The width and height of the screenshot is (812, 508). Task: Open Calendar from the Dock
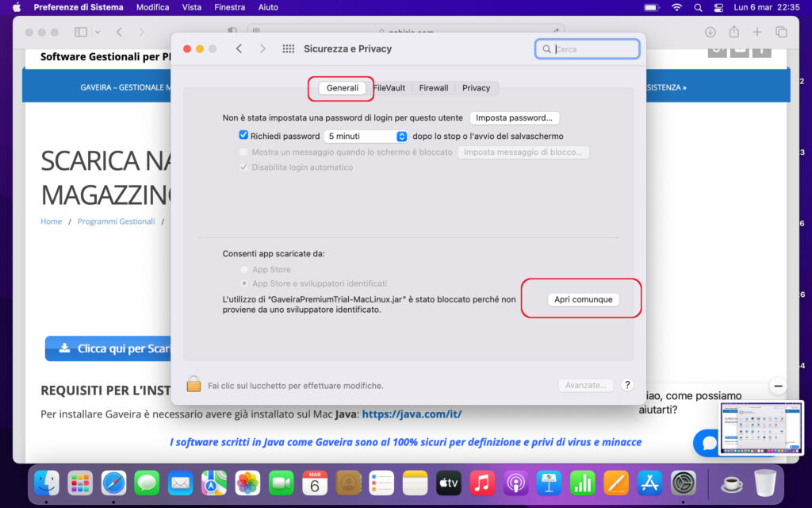coord(314,483)
